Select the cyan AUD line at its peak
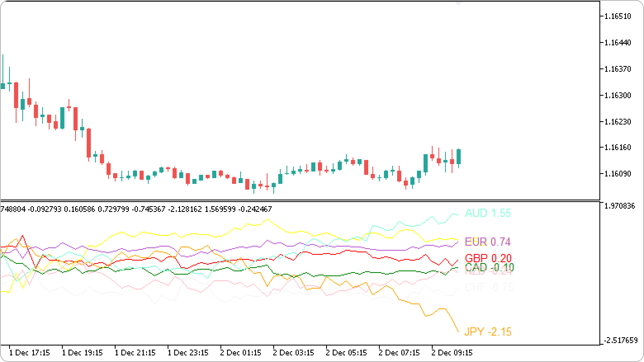Viewport: 644px width, 362px height. pos(454,214)
